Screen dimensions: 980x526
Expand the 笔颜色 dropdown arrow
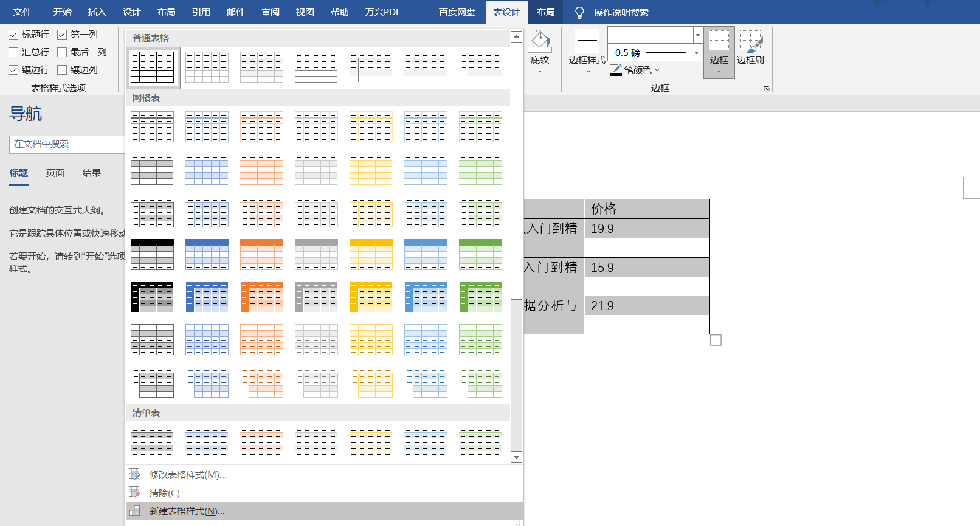tap(657, 71)
